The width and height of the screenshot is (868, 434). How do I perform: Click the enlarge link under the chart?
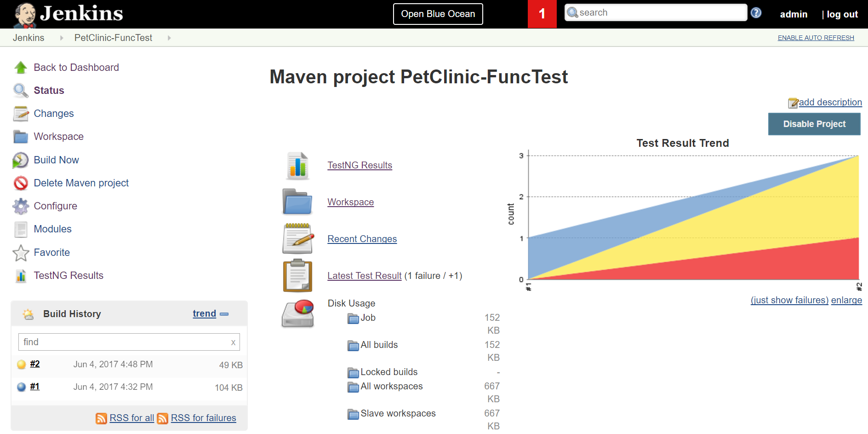[x=846, y=300]
